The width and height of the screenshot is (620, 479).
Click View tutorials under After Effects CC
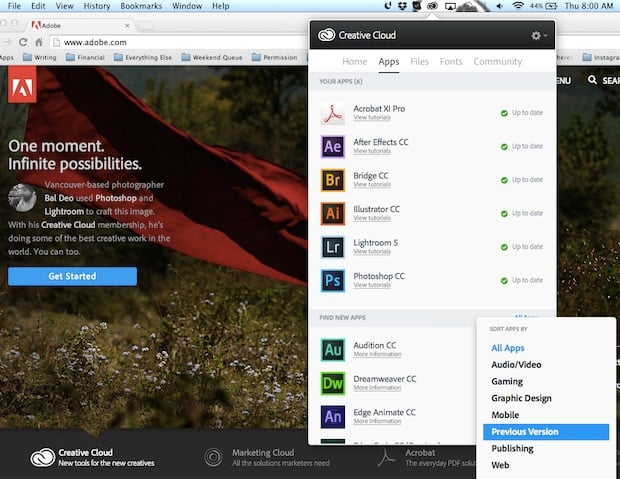(x=372, y=151)
